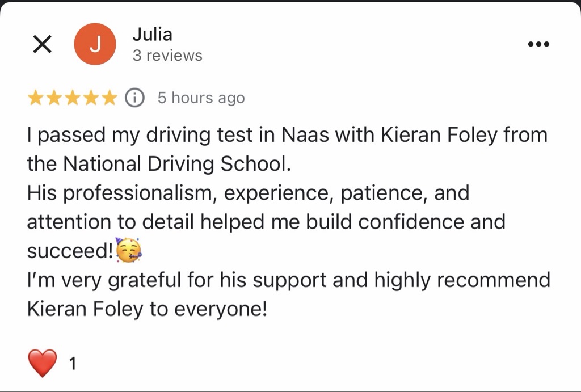
Task: Click the fourth star in the rating
Action: pos(90,98)
